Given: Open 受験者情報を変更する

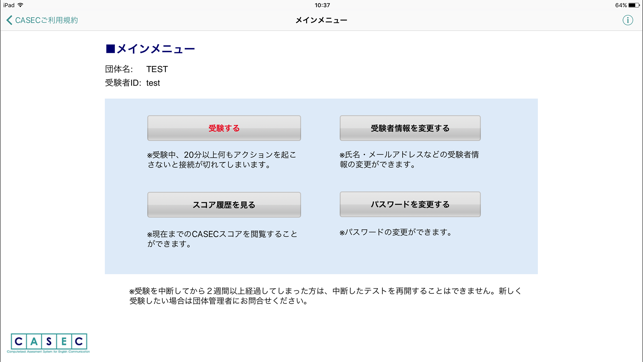Looking at the screenshot, I should point(410,128).
